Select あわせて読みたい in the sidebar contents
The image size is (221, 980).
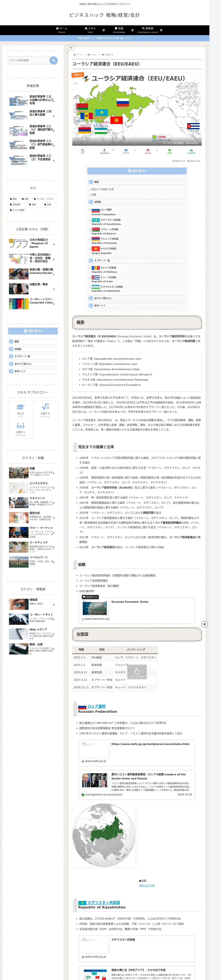pos(23,364)
